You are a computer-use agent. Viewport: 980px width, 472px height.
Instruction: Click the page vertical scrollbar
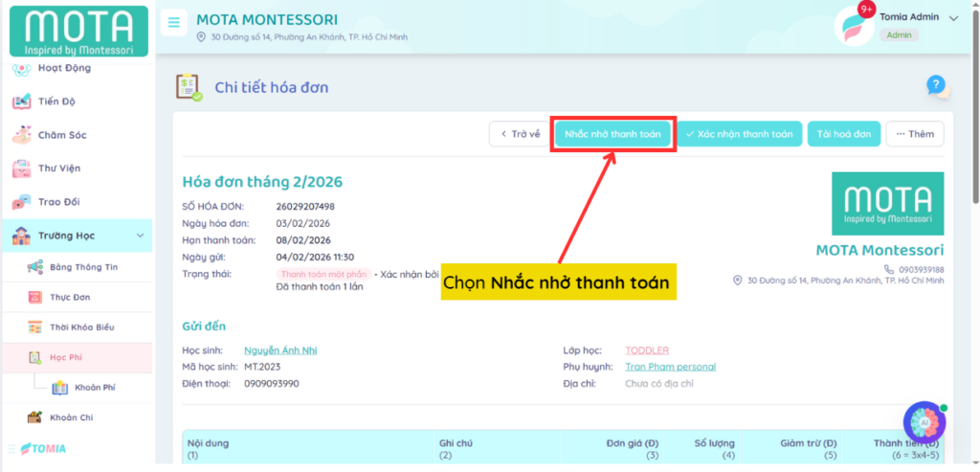[x=973, y=115]
